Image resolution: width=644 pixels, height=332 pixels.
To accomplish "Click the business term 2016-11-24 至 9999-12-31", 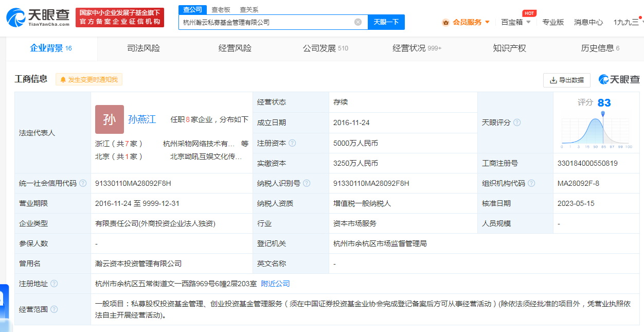I will 137,203.
